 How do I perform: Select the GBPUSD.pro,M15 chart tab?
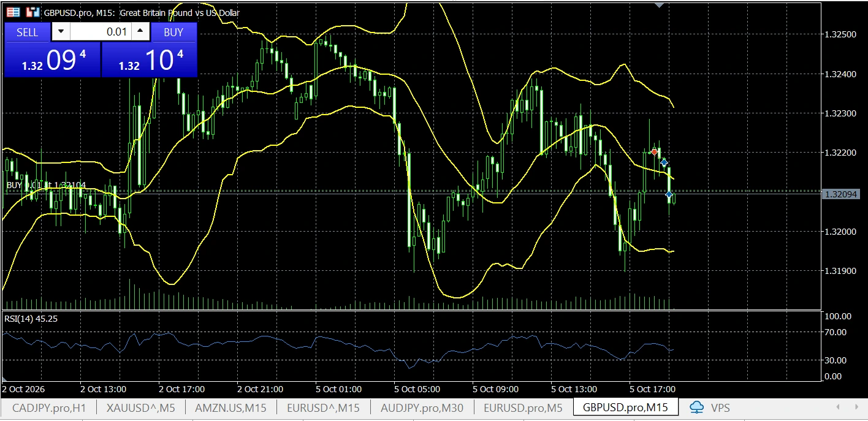click(625, 407)
